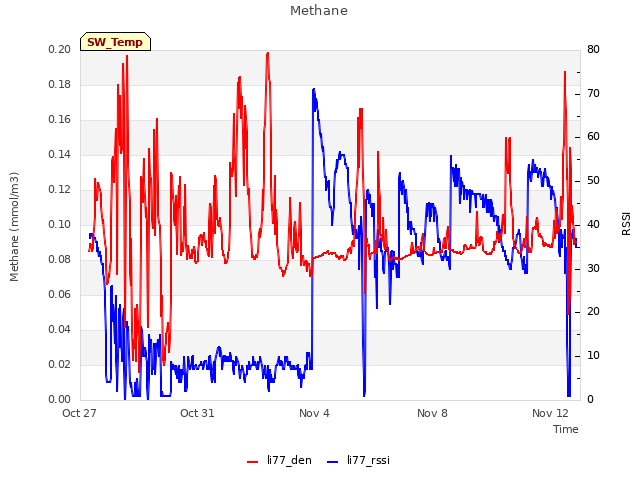Viewport: 640px width, 480px height.
Task: Click the Nov 8 date tick
Action: tap(432, 413)
